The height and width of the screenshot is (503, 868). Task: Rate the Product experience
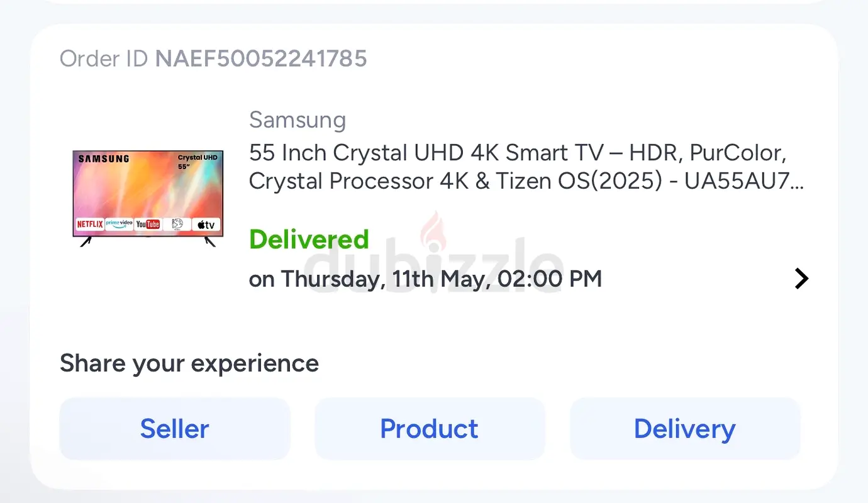pos(430,429)
